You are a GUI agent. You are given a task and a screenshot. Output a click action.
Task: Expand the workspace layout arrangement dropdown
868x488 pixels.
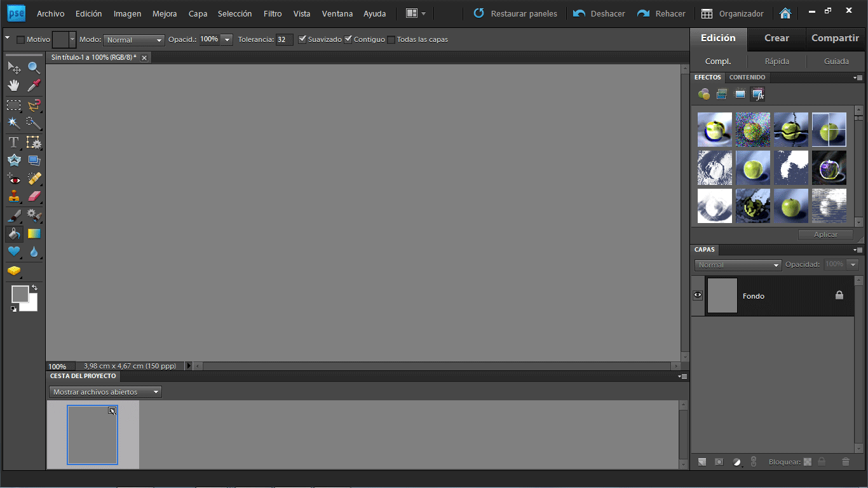416,13
